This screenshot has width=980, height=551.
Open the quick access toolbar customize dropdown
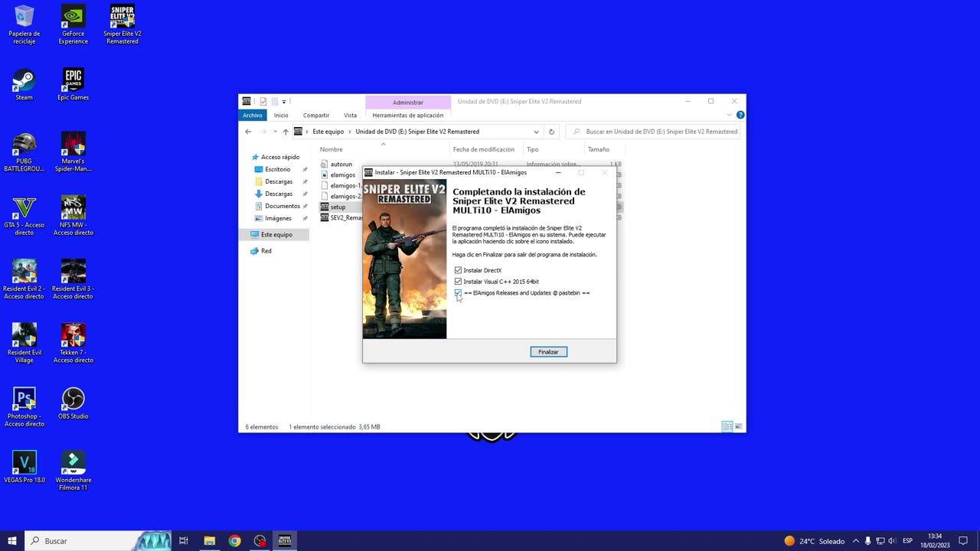[x=284, y=101]
